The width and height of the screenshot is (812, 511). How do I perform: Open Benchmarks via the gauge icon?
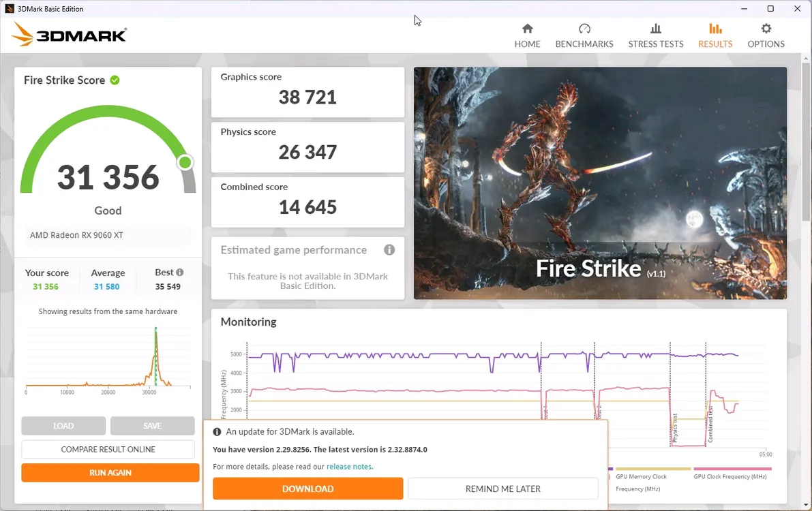[584, 29]
